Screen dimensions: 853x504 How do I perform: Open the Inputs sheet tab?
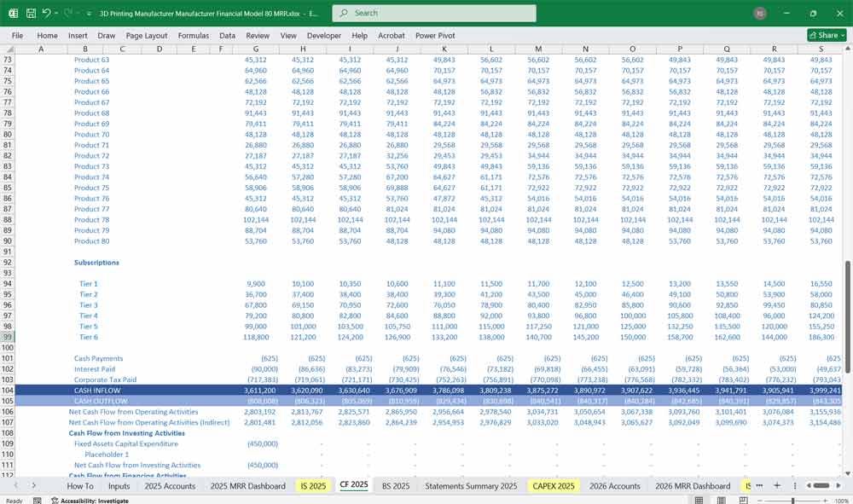pyautogui.click(x=119, y=486)
